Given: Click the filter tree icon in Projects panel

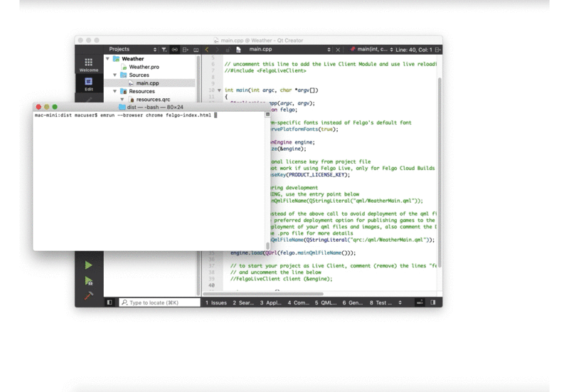Looking at the screenshot, I should tap(164, 49).
